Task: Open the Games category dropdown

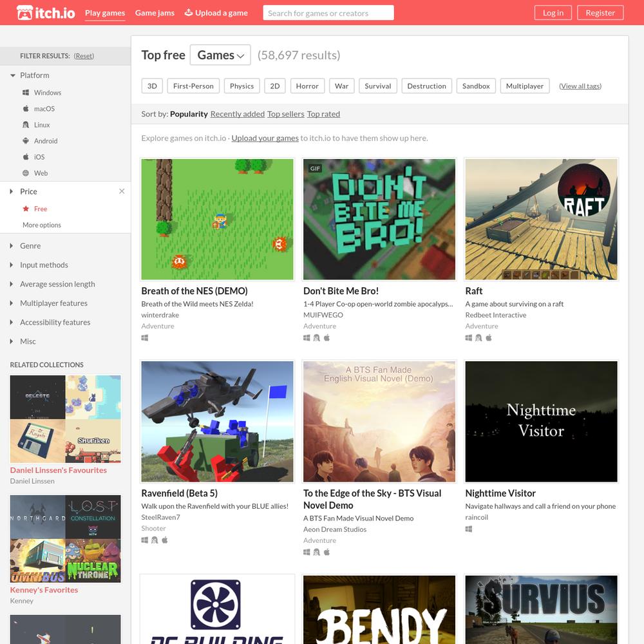Action: pos(220,55)
